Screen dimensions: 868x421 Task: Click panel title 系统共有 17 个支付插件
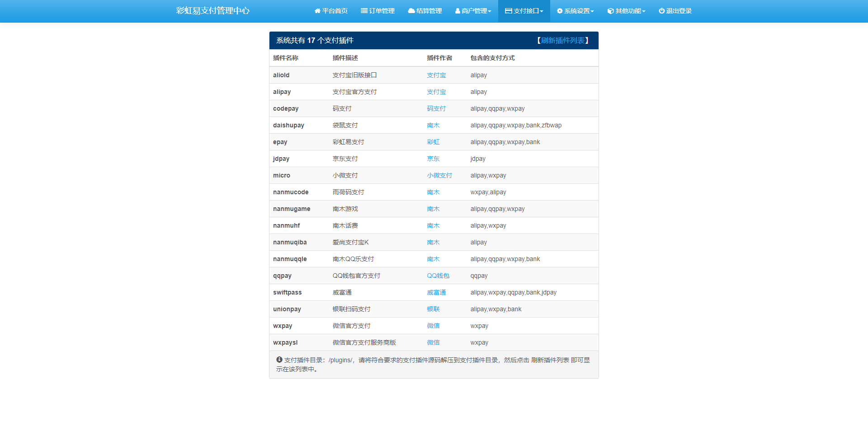pyautogui.click(x=315, y=41)
